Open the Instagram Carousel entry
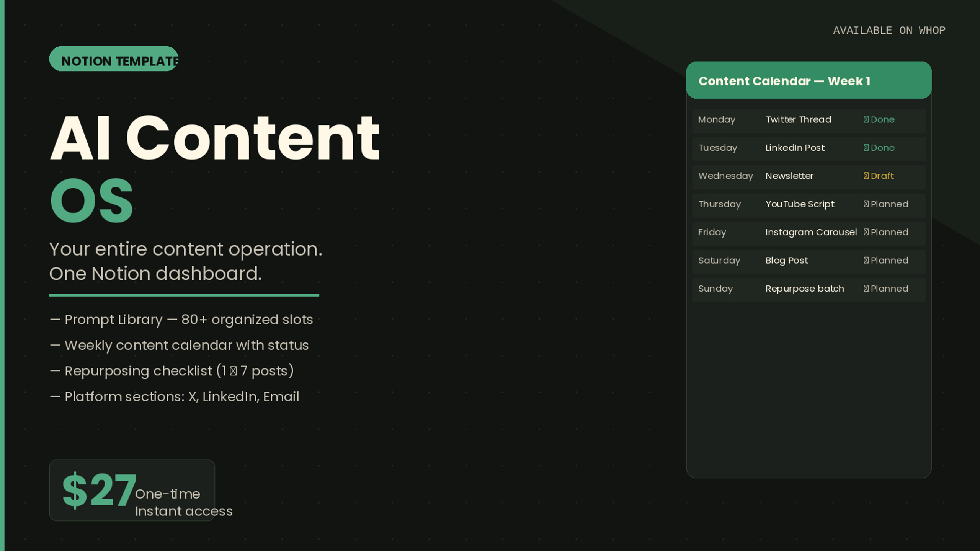This screenshot has width=980, height=551. pyautogui.click(x=811, y=233)
